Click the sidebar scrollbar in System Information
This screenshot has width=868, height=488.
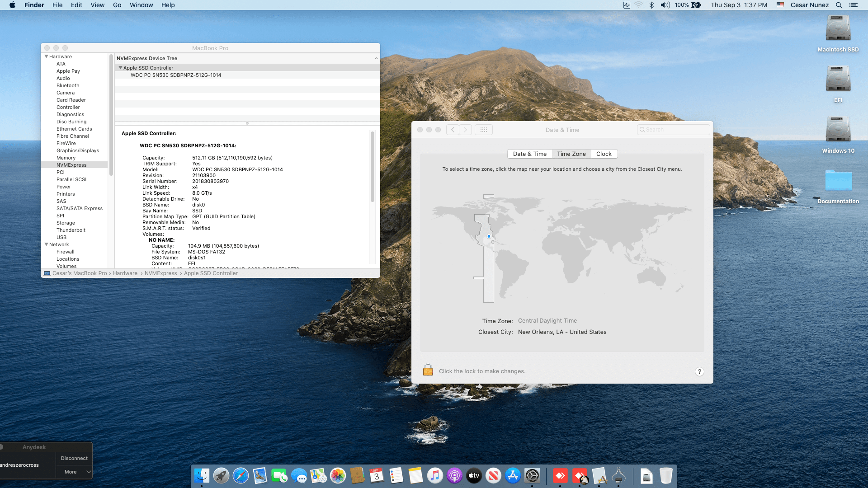pyautogui.click(x=111, y=115)
